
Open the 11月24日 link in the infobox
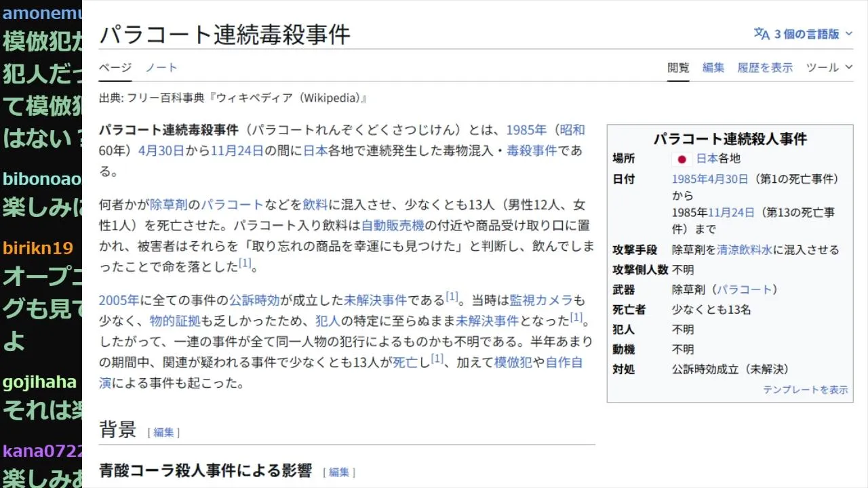click(x=731, y=212)
